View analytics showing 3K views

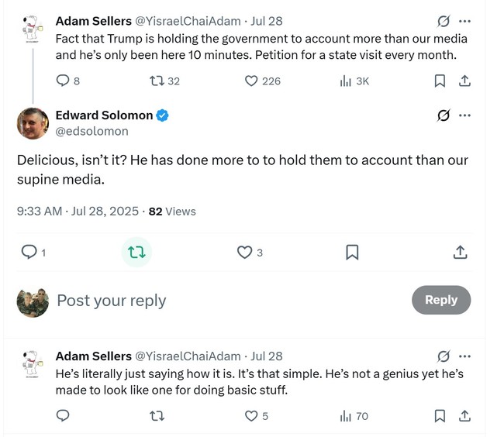pyautogui.click(x=346, y=81)
